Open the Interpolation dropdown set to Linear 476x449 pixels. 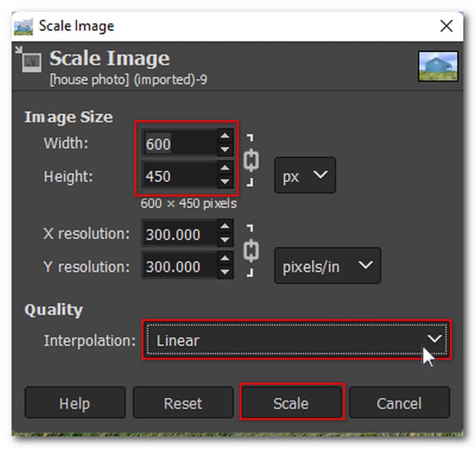(296, 339)
